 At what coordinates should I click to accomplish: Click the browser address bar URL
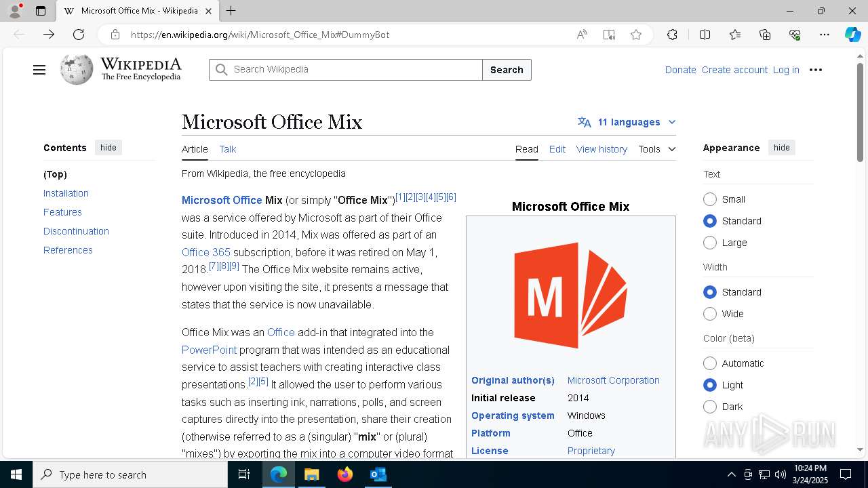click(x=260, y=35)
